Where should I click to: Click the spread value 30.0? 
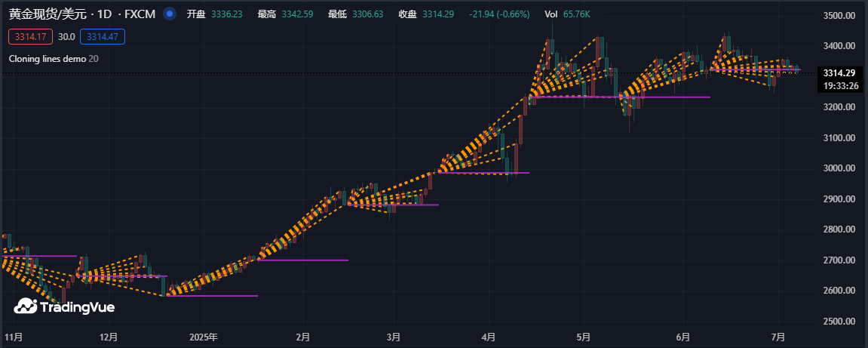pyautogui.click(x=66, y=36)
